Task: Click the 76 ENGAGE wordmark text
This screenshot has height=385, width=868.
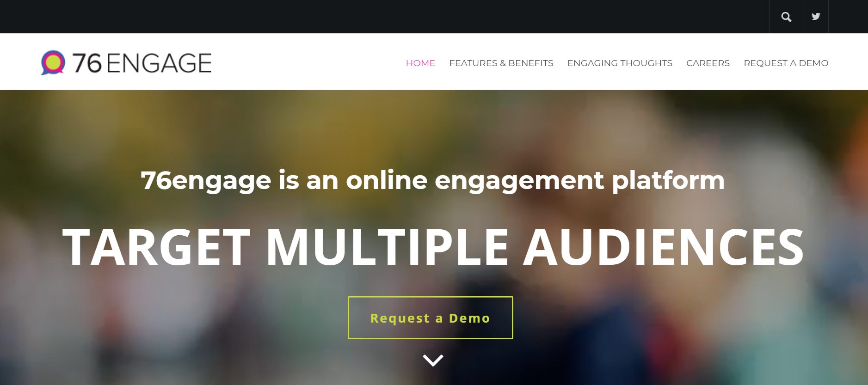Action: [x=142, y=63]
